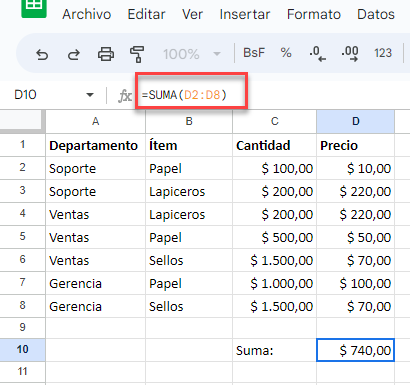Open the Archivo menu
The height and width of the screenshot is (385, 410).
(x=86, y=14)
